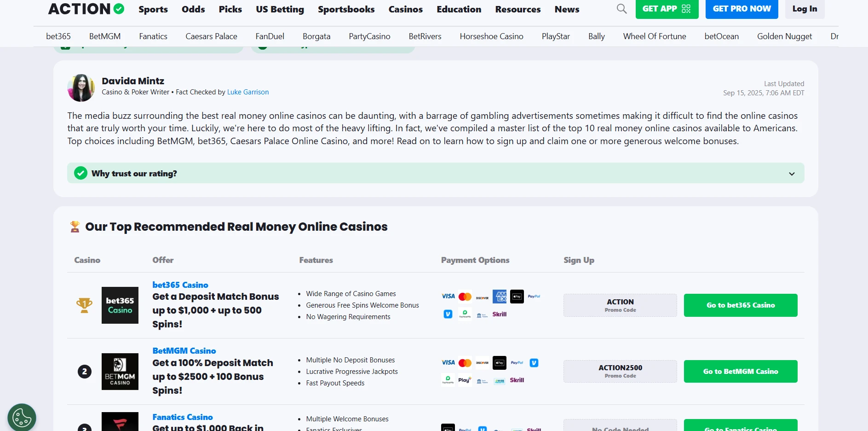
Task: Click the Apple Pay icon in BetMGM row
Action: point(500,363)
